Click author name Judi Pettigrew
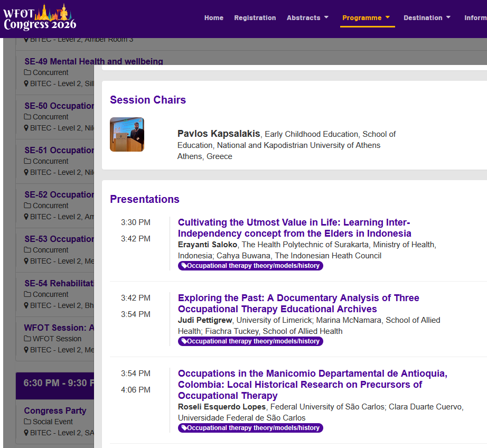This screenshot has height=448, width=487. coord(205,320)
